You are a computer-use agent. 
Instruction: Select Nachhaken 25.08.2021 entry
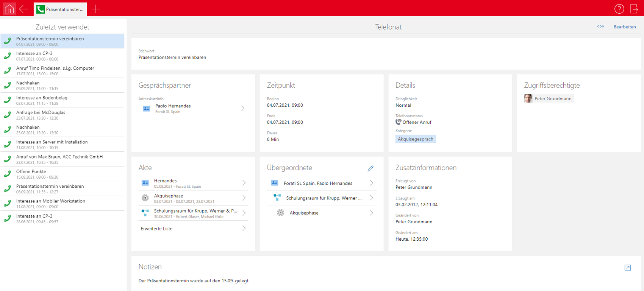tap(63, 129)
